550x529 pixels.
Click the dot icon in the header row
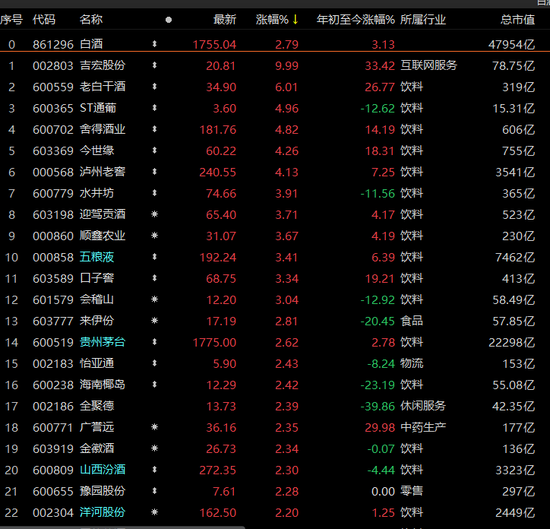coord(168,20)
